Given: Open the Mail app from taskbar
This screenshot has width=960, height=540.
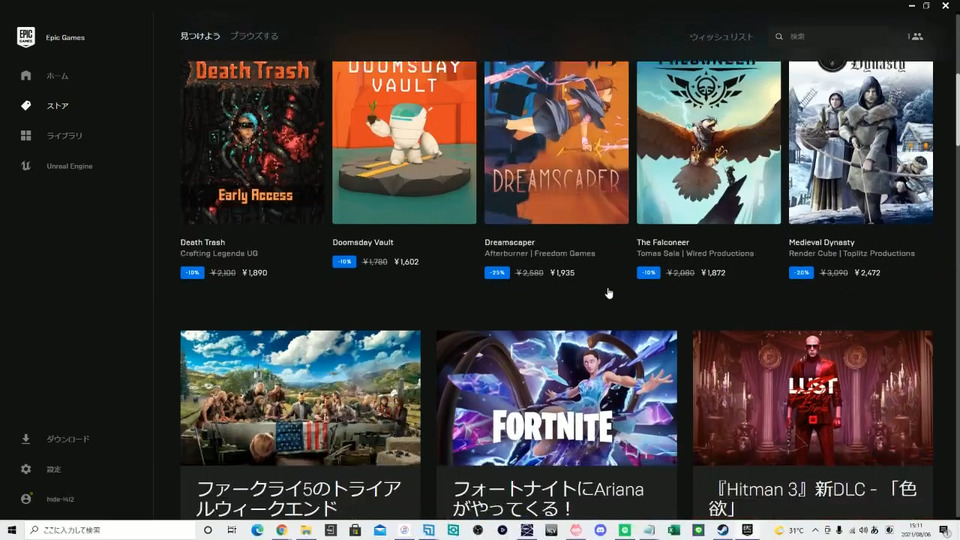Looking at the screenshot, I should [380, 530].
